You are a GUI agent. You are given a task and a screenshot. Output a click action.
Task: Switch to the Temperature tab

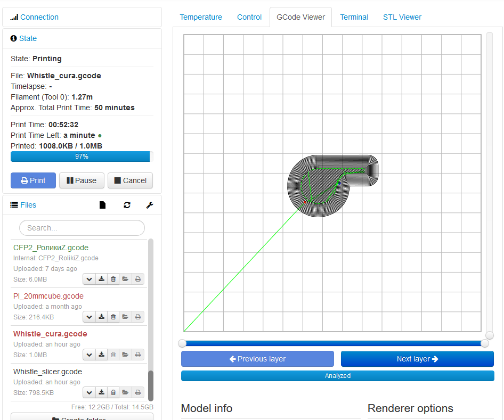[x=201, y=17]
